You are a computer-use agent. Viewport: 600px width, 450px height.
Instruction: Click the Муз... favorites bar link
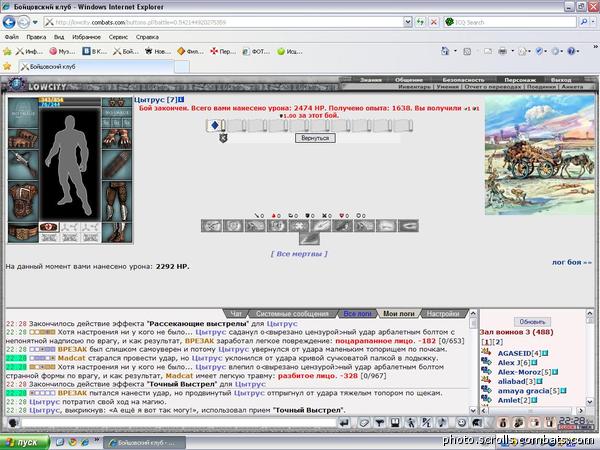point(62,51)
